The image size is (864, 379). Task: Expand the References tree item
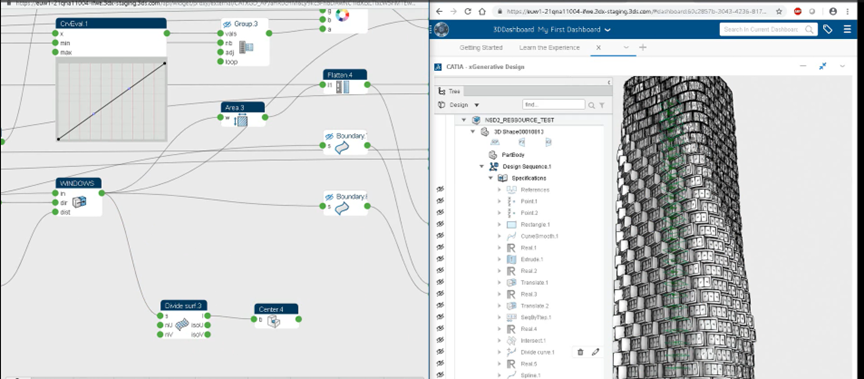[499, 190]
